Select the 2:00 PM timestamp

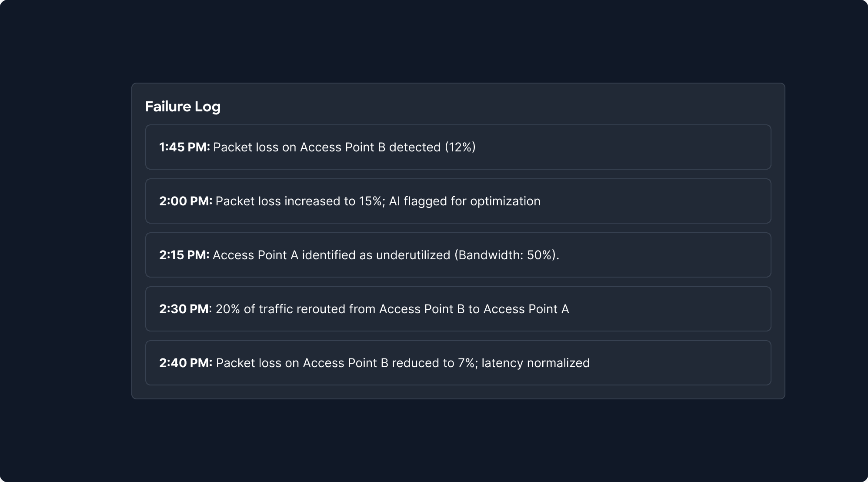point(186,201)
